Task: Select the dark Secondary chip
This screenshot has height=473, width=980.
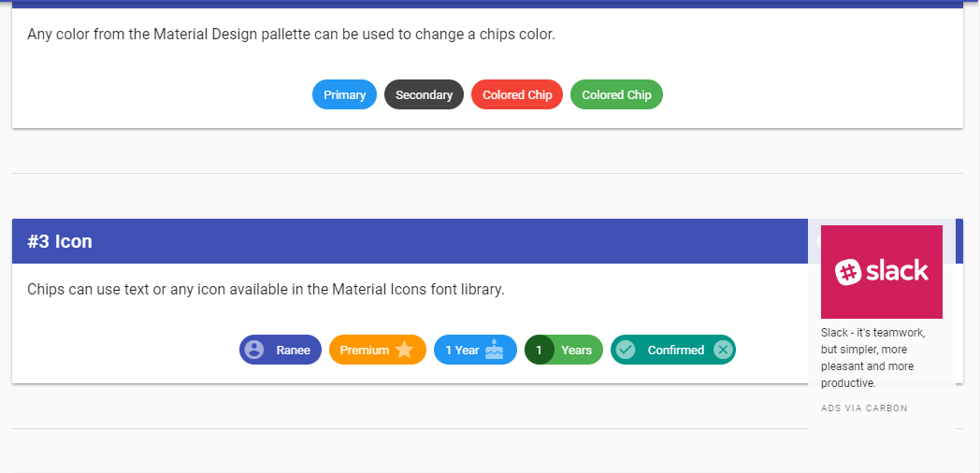Action: [424, 94]
